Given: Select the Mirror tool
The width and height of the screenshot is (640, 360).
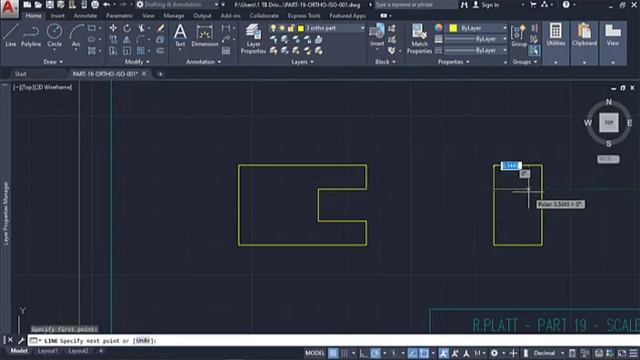Looking at the screenshot, I should (127, 40).
